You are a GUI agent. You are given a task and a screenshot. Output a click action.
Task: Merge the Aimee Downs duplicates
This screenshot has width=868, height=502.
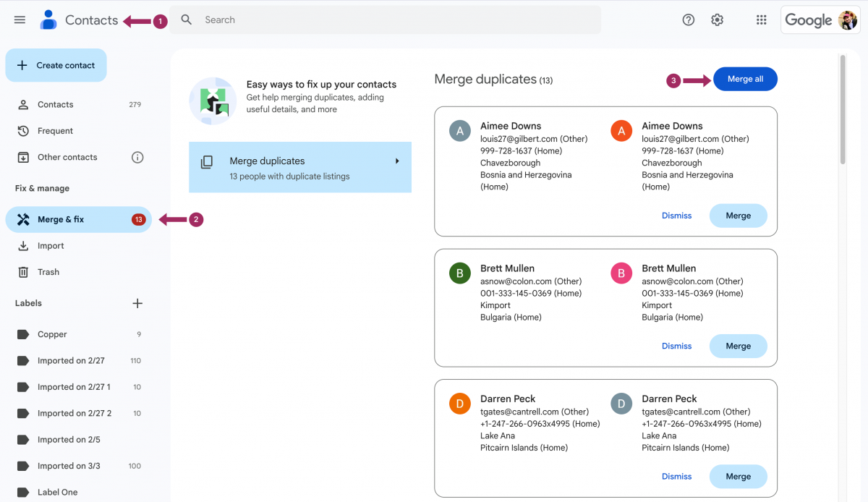(738, 216)
